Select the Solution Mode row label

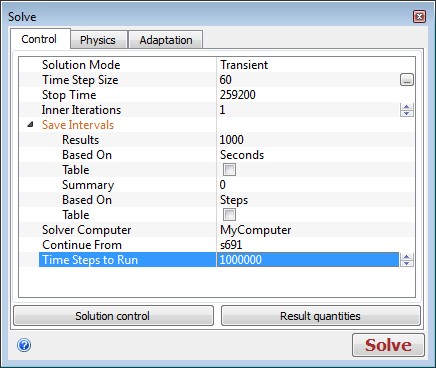pyautogui.click(x=81, y=65)
